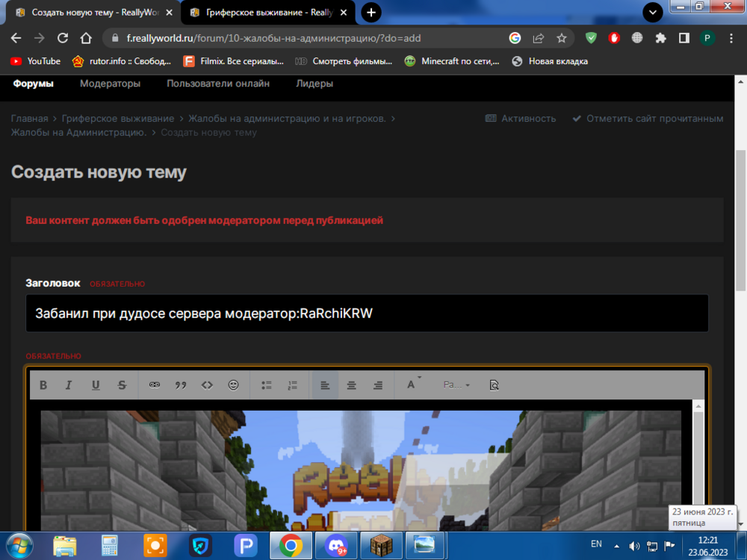The width and height of the screenshot is (747, 560).
Task: Toggle strikethrough formatting in editor toolbar
Action: 122,385
